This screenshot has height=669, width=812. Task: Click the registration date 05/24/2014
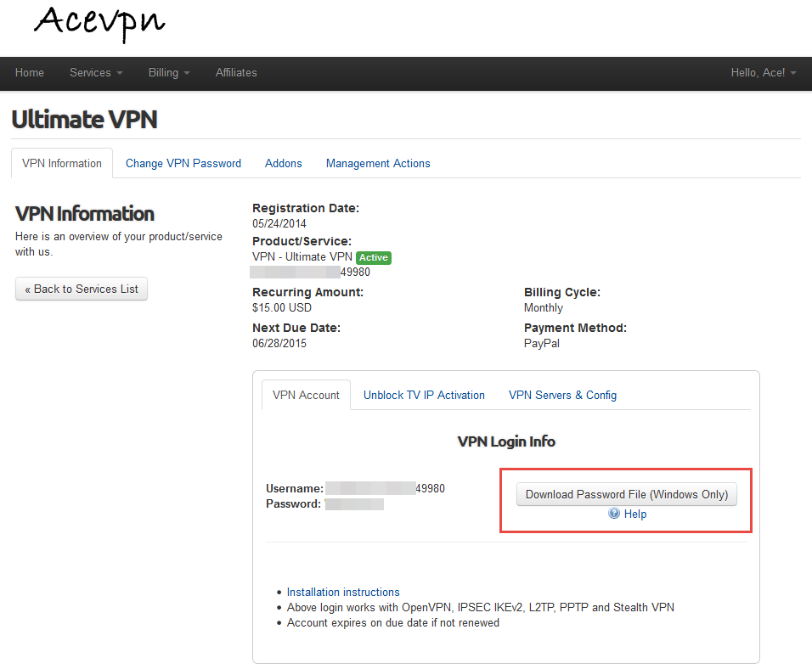[279, 223]
